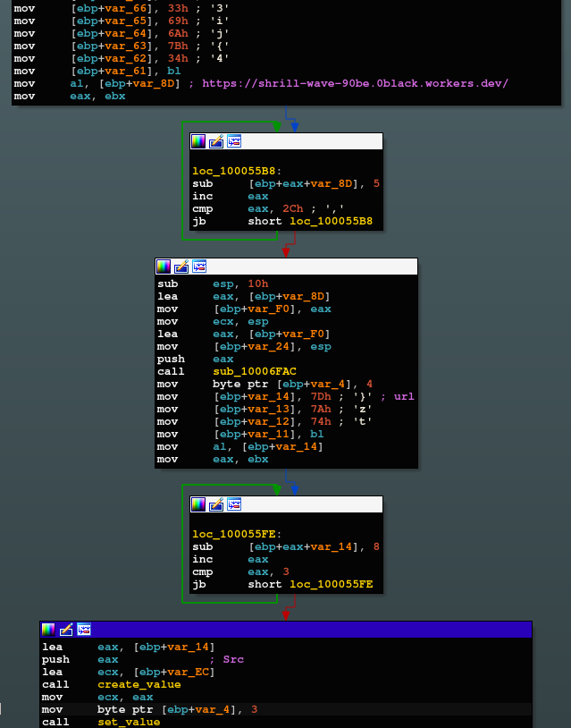Select the lea eax, [ebp+var_8D] line
Viewport: 571px width, 728px height.
click(x=244, y=296)
